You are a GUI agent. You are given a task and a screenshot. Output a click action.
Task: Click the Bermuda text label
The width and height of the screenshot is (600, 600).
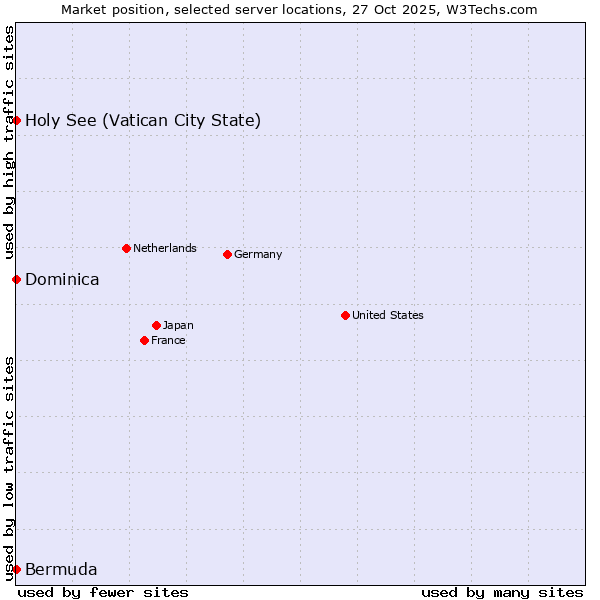pos(61,570)
